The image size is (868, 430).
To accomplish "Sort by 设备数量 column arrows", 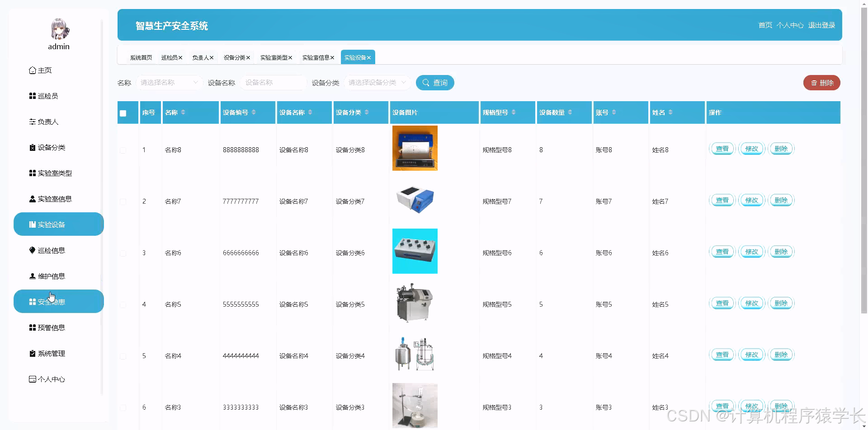I will [570, 112].
